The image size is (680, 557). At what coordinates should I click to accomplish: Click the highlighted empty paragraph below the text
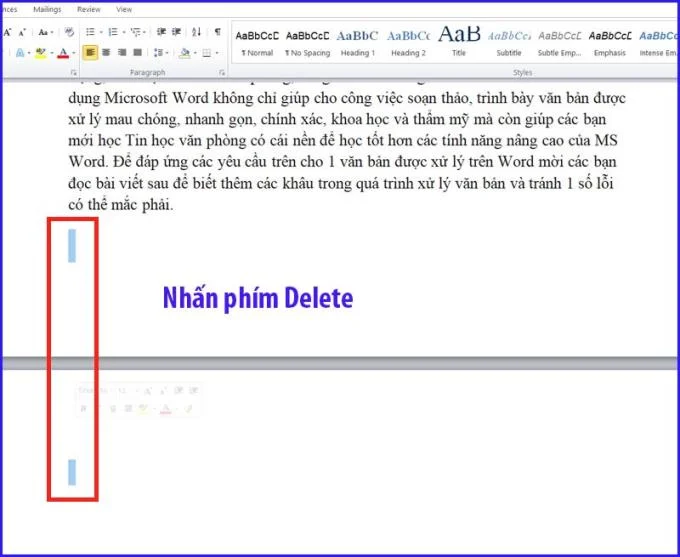[72, 246]
